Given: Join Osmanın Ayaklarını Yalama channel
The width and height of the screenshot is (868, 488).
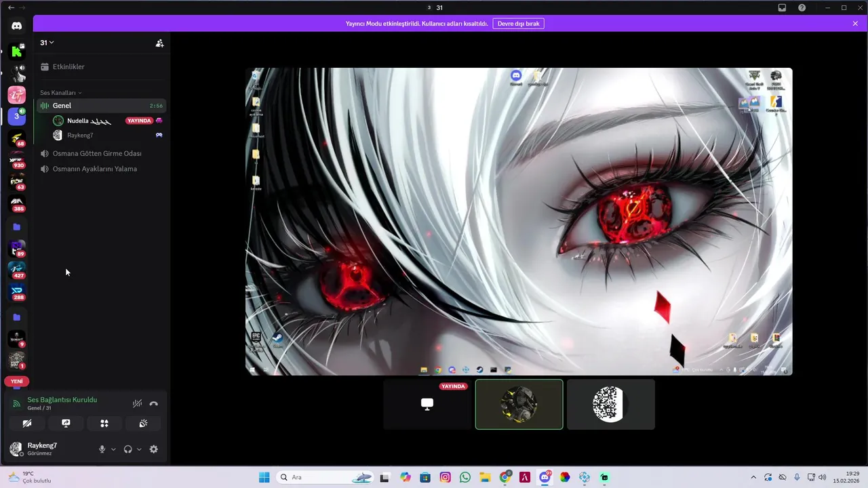Looking at the screenshot, I should (100, 169).
